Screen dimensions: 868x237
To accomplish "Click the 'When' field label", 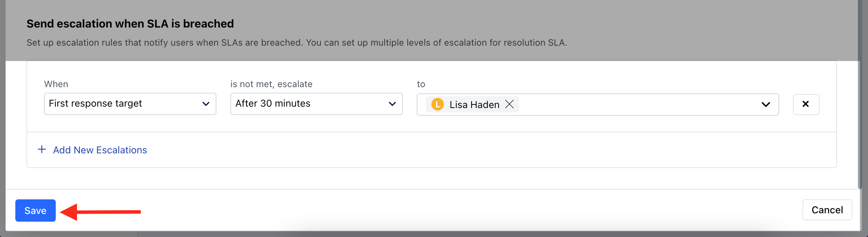I will tap(56, 84).
